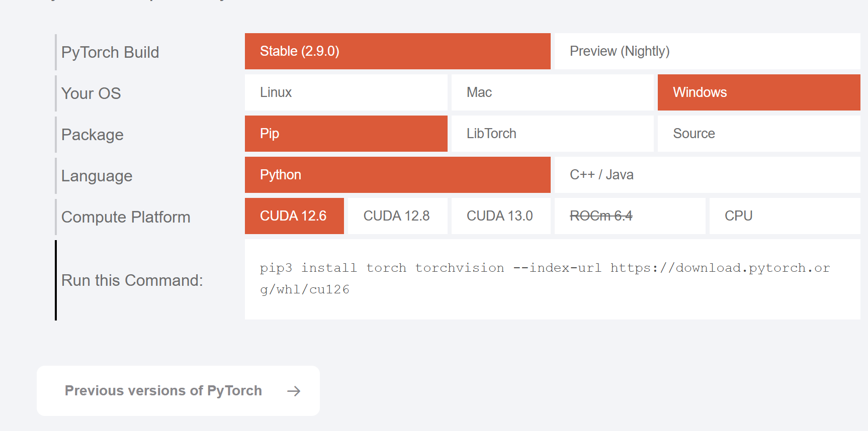The image size is (868, 431).
Task: Click the arrow icon beside Previous versions
Action: pos(294,391)
